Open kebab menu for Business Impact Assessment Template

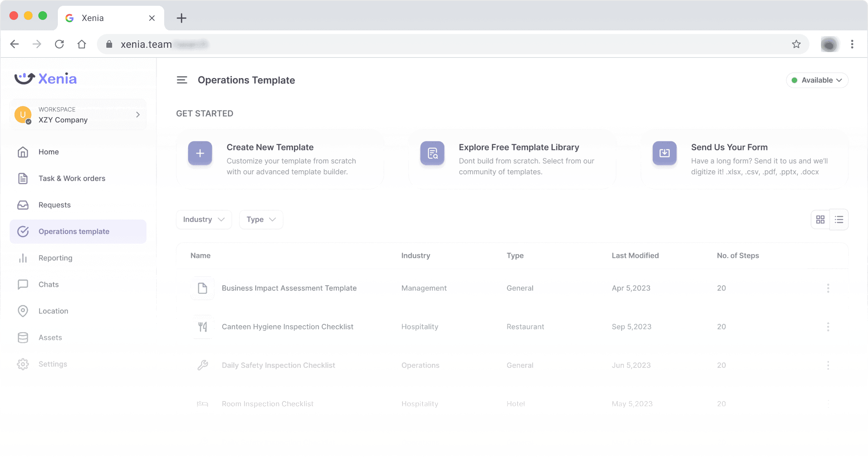(828, 288)
